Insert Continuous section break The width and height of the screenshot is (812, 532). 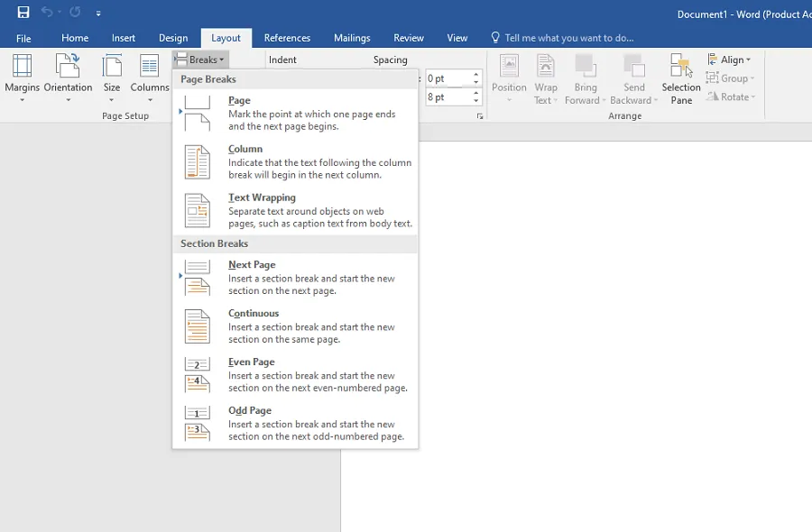295,326
